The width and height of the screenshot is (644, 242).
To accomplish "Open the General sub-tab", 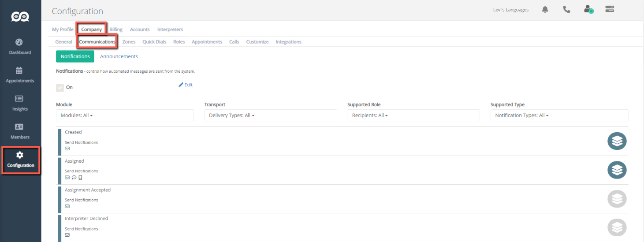I will pyautogui.click(x=63, y=42).
